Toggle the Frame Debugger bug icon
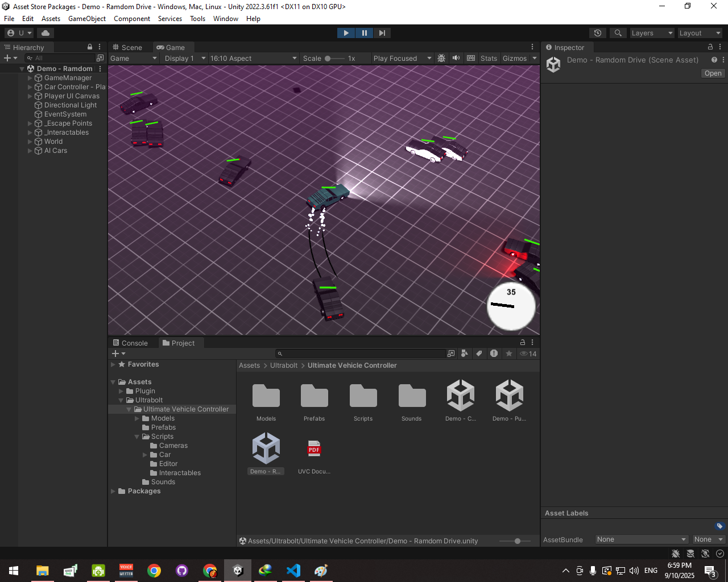Viewport: 728px width, 582px height. pos(441,59)
